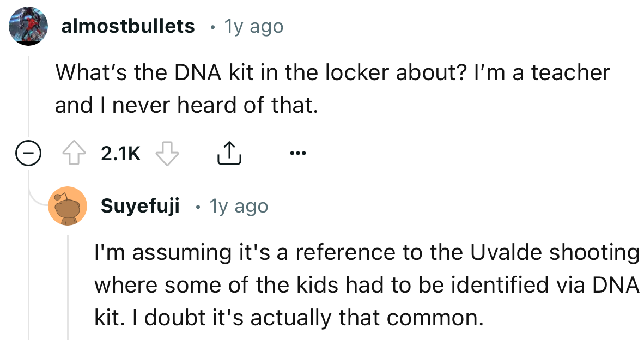The width and height of the screenshot is (644, 340).
Task: Click the 1y ago timestamp on Suyefuji's reply
Action: 239,205
